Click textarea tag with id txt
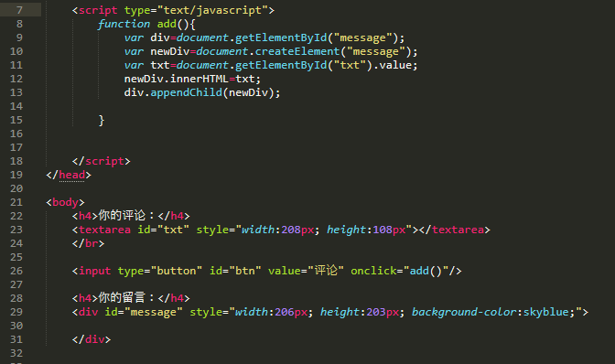Image resolution: width=615 pixels, height=364 pixels. (281, 230)
